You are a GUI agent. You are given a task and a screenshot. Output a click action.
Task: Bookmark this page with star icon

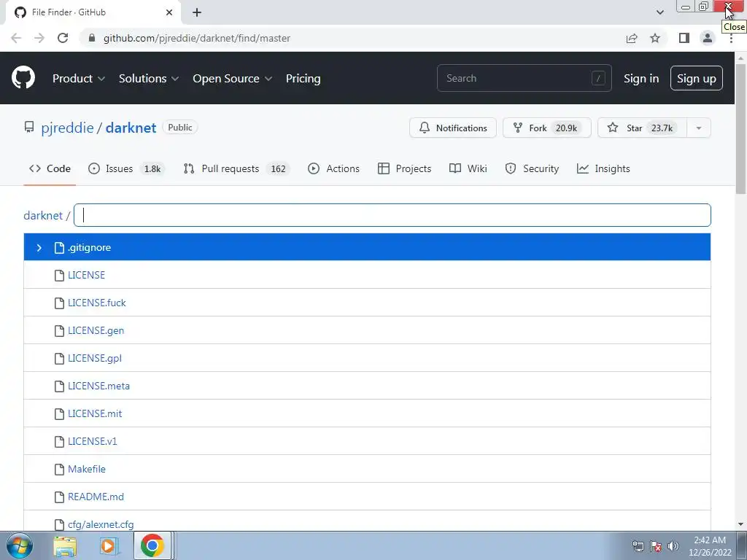655,38
